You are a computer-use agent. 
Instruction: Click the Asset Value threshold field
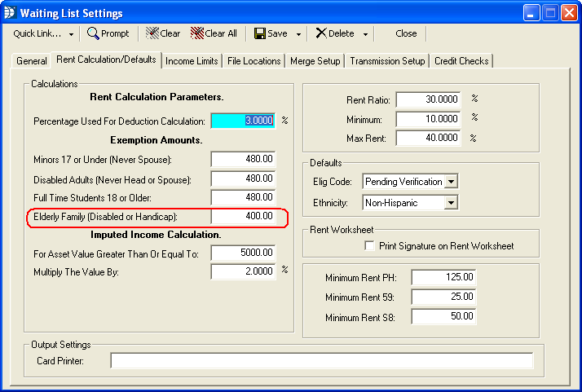click(x=243, y=253)
